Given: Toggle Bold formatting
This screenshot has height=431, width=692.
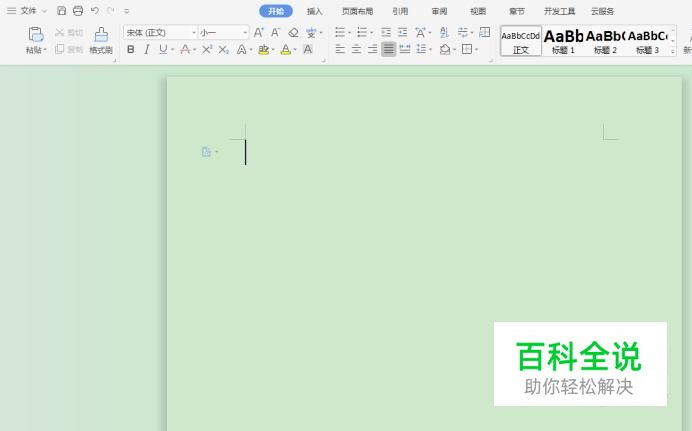Looking at the screenshot, I should (x=131, y=49).
